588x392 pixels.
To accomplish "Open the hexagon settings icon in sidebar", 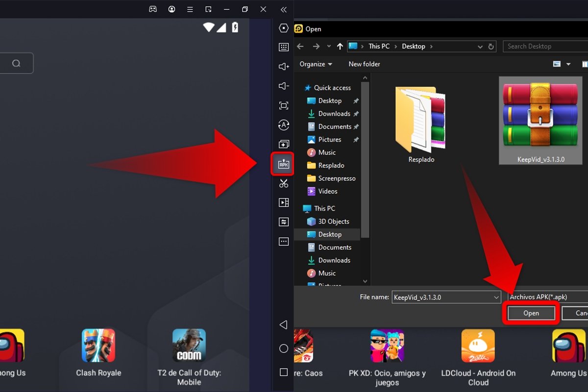I will pos(284,28).
